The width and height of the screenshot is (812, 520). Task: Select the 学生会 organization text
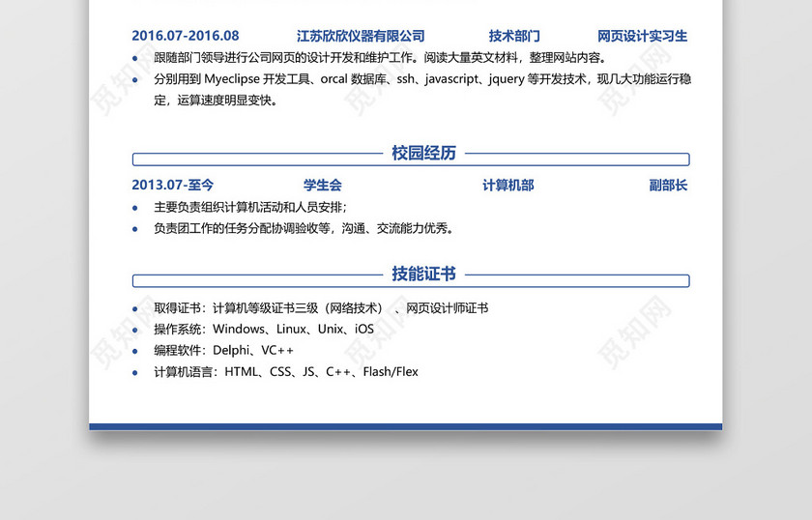click(x=322, y=185)
